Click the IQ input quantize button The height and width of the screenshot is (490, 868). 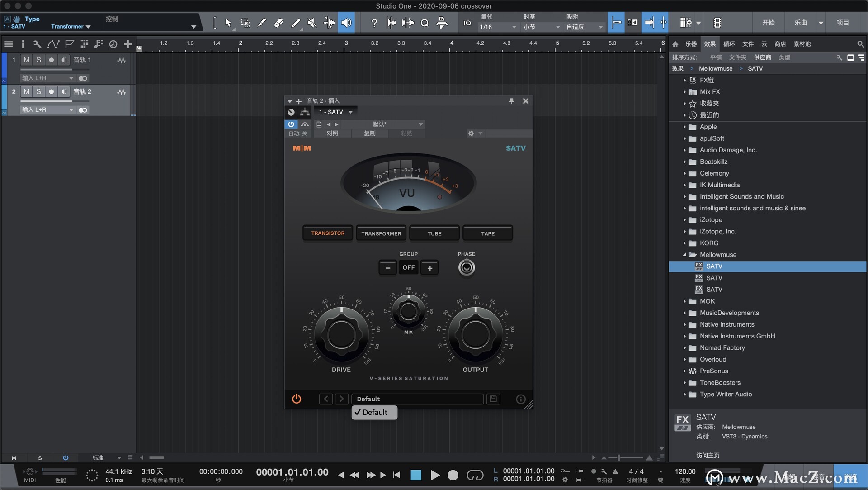pyautogui.click(x=467, y=23)
